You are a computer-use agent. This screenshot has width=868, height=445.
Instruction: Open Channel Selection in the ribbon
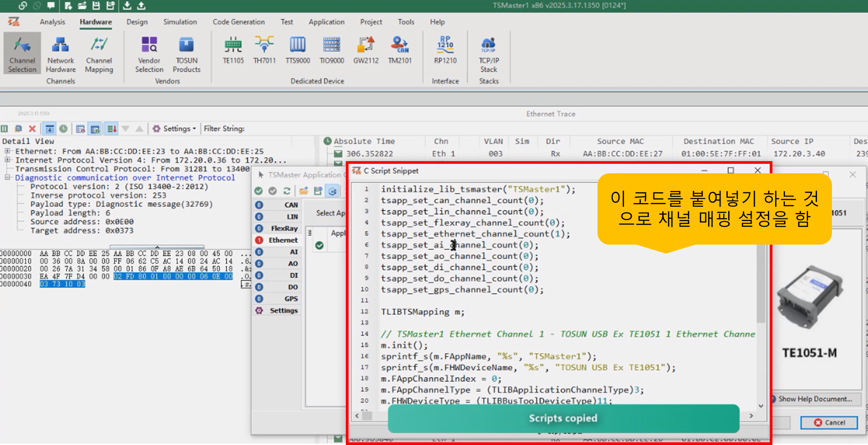pos(22,54)
